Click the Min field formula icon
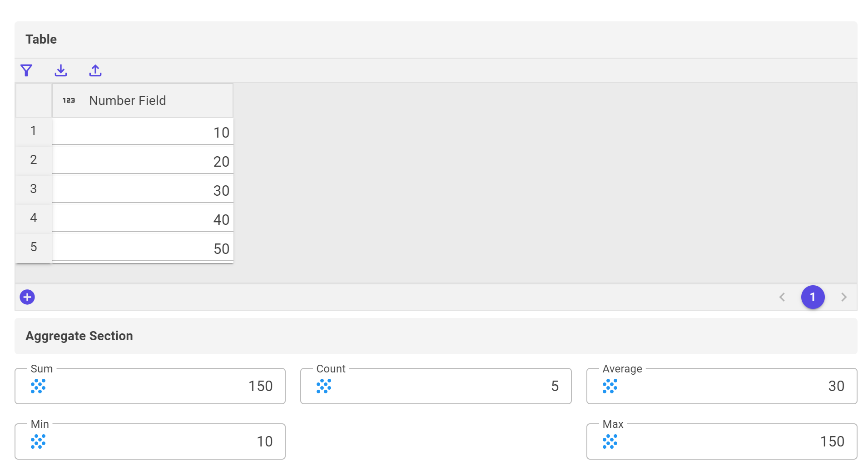Screen dimensions: 868x476 click(38, 441)
